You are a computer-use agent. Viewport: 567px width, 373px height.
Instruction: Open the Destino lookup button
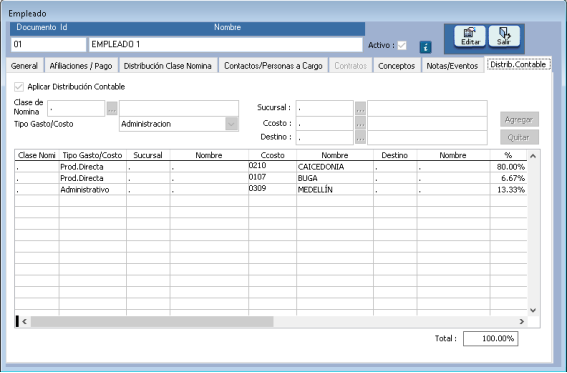pos(360,137)
